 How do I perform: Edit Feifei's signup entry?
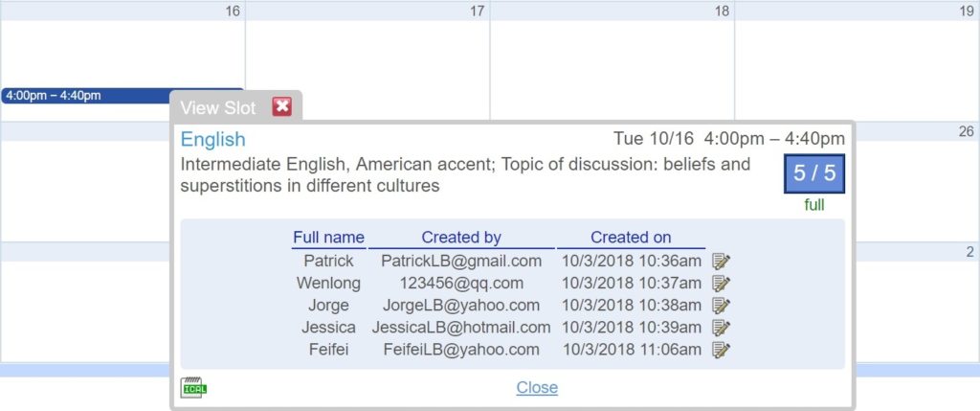click(x=721, y=350)
